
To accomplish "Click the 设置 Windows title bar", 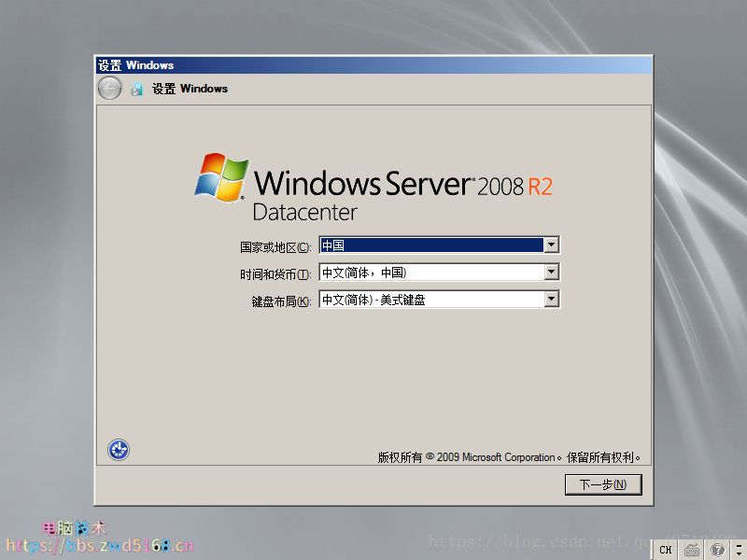I will pyautogui.click(x=374, y=64).
